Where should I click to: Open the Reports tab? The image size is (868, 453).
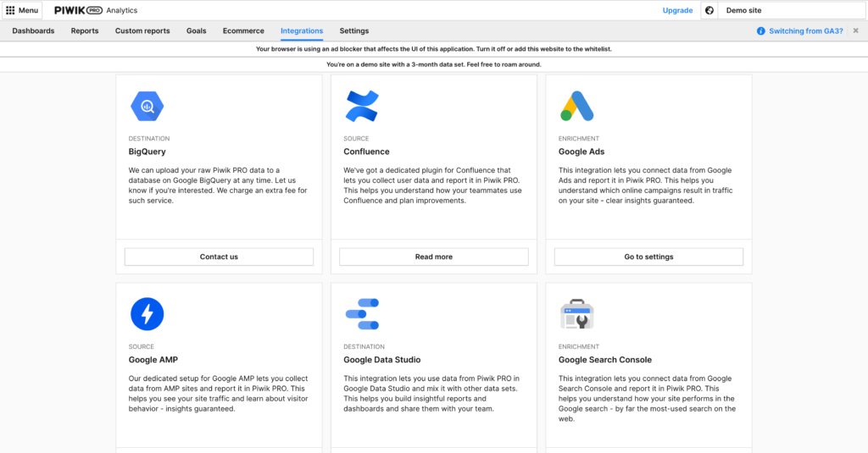click(85, 31)
